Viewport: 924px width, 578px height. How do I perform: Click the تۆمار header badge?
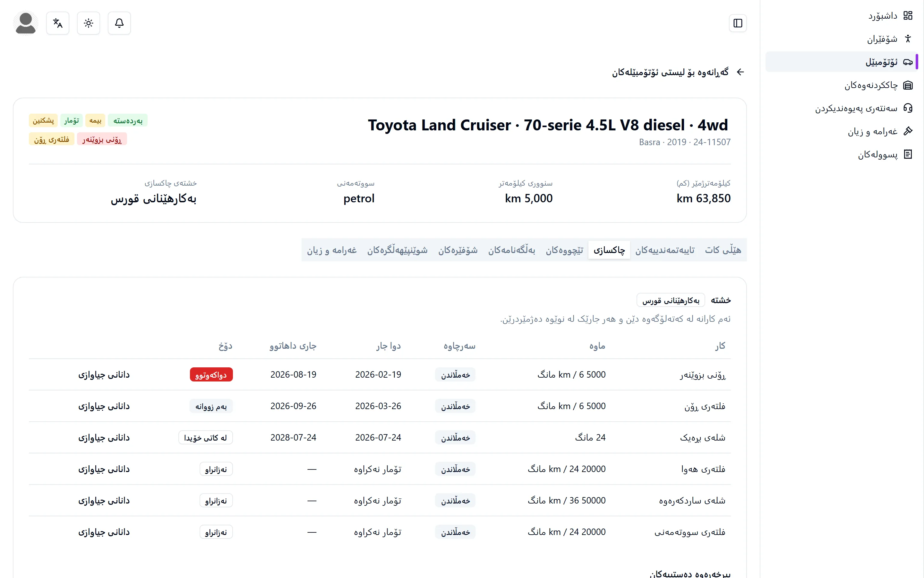(72, 121)
